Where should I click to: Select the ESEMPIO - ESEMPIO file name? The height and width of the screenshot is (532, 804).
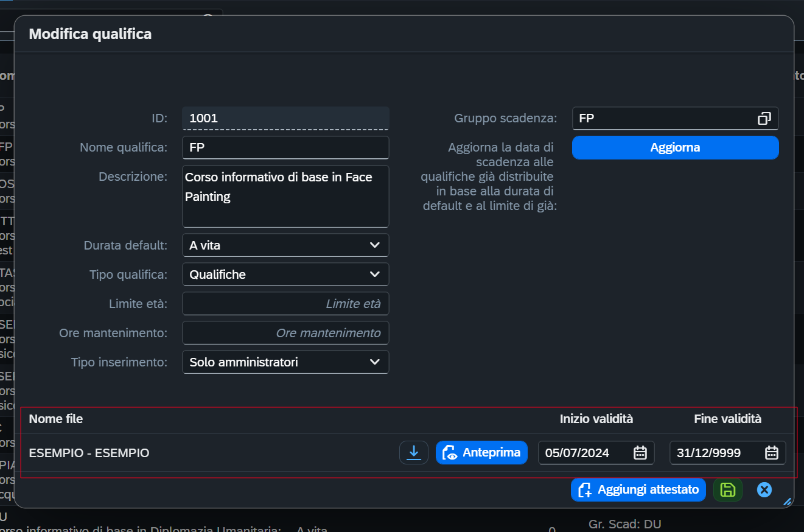pos(89,453)
